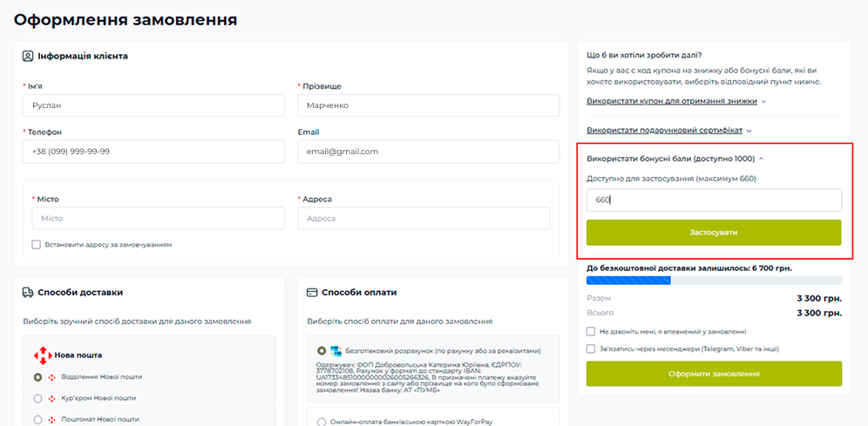
Task: Click the customer info person icon
Action: 28,56
